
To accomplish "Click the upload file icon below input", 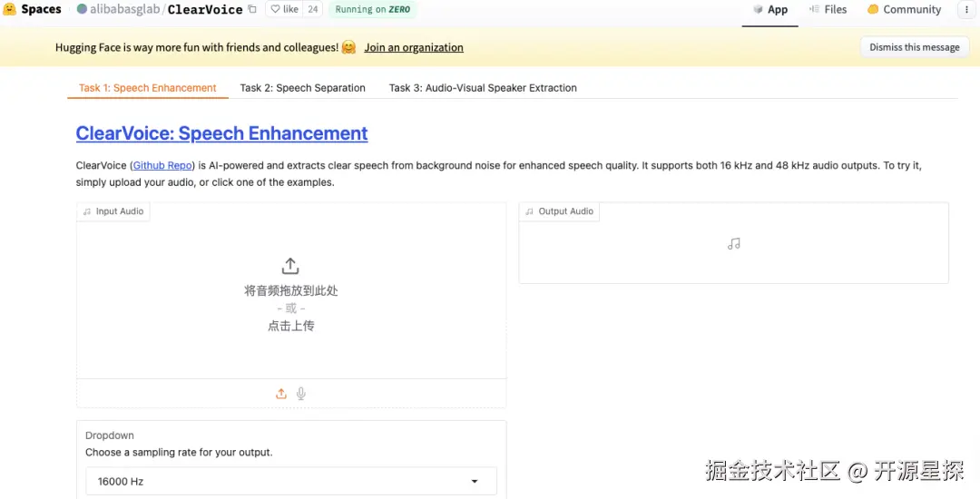I will [x=281, y=394].
